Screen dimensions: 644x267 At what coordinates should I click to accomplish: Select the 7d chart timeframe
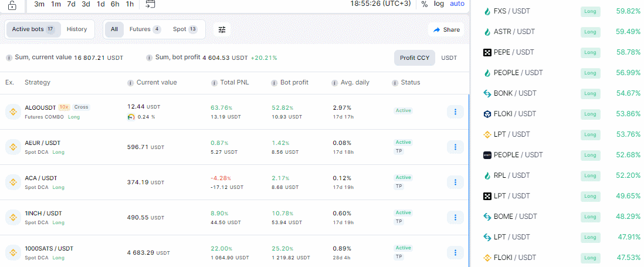point(71,4)
